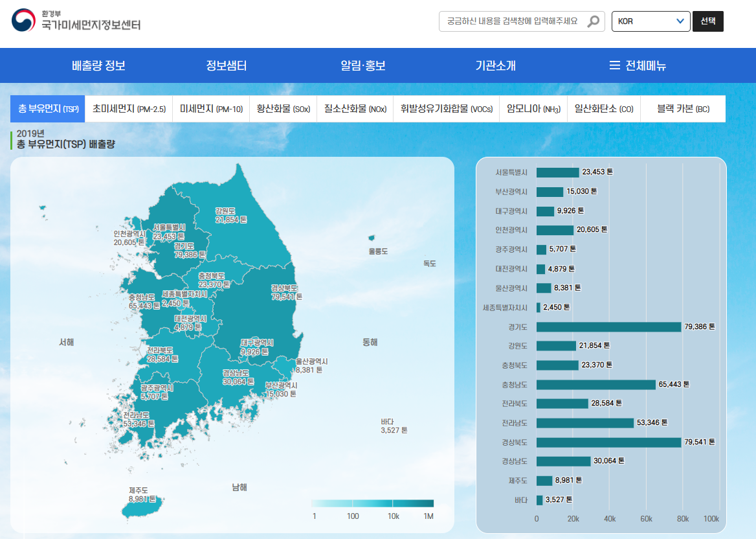756x539 pixels.
Task: Open the KOR language dropdown
Action: (x=650, y=21)
